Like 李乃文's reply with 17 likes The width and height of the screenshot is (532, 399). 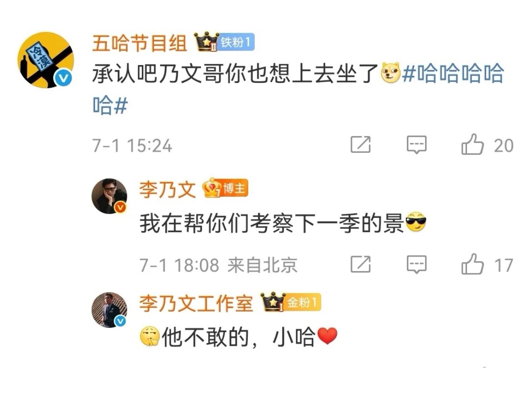(x=472, y=264)
